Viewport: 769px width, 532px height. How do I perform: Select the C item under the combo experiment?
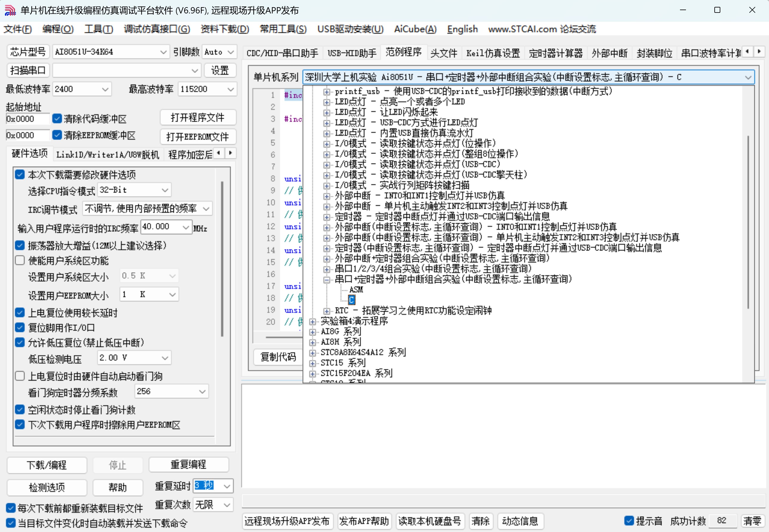[352, 300]
